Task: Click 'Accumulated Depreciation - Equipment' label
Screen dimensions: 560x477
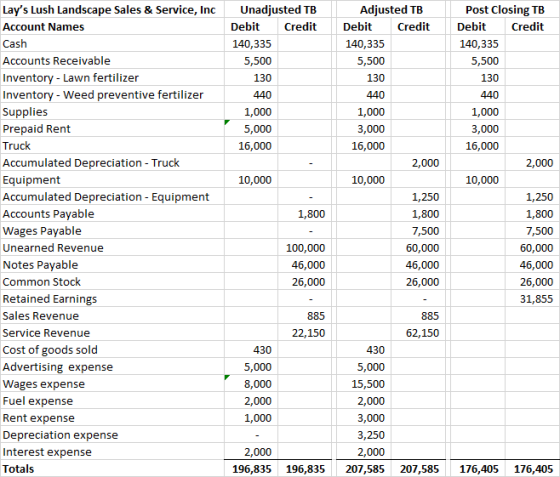Action: (x=112, y=197)
